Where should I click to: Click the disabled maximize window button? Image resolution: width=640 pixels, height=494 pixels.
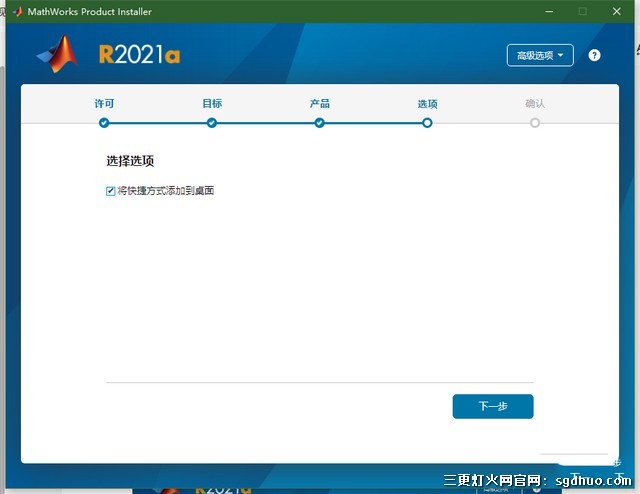tap(583, 11)
